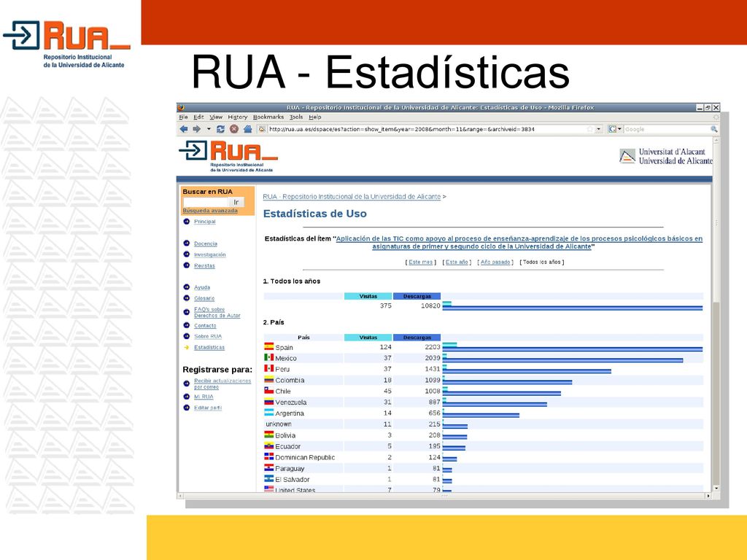Click the magnifier search icon in the Google box
Viewport: 747px width, 560px height.
[713, 129]
